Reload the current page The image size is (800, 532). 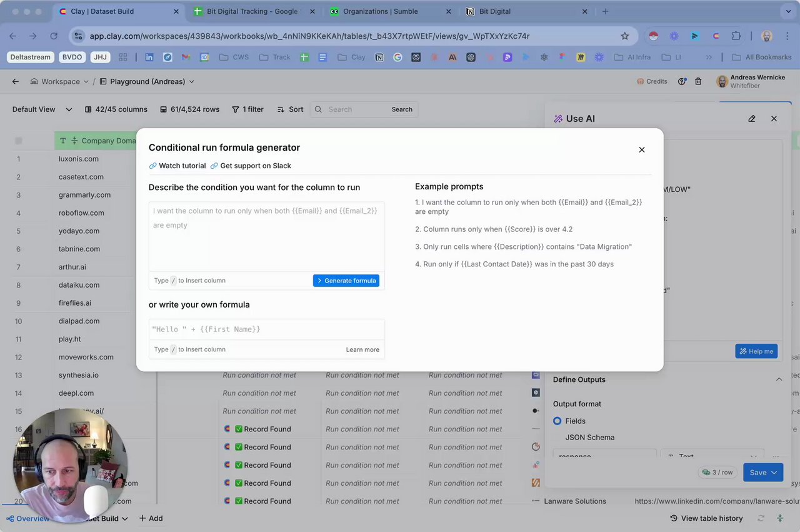point(54,36)
